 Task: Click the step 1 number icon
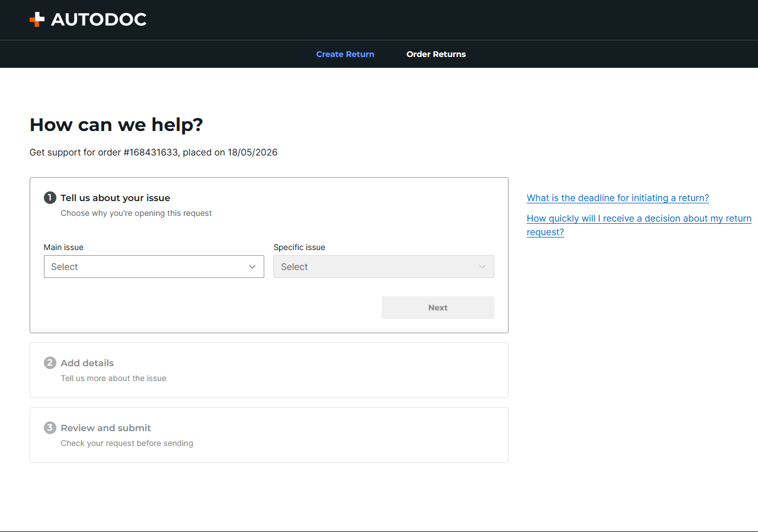click(x=50, y=198)
